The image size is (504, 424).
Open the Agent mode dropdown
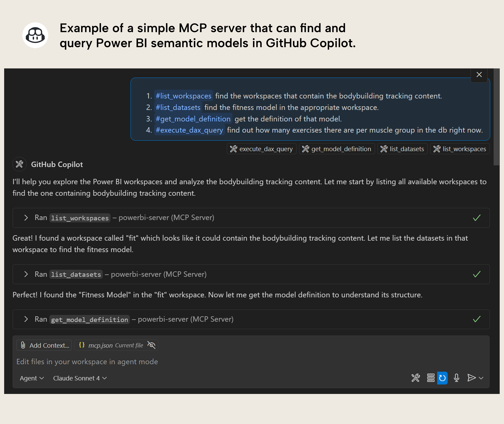coord(32,378)
